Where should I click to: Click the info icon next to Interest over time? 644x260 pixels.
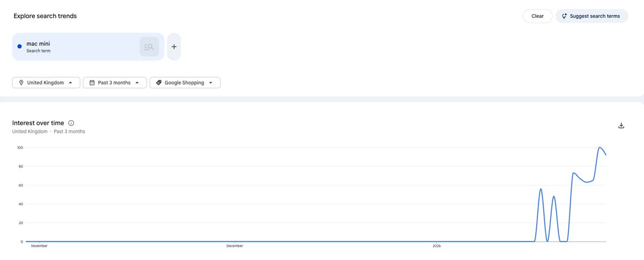click(71, 123)
